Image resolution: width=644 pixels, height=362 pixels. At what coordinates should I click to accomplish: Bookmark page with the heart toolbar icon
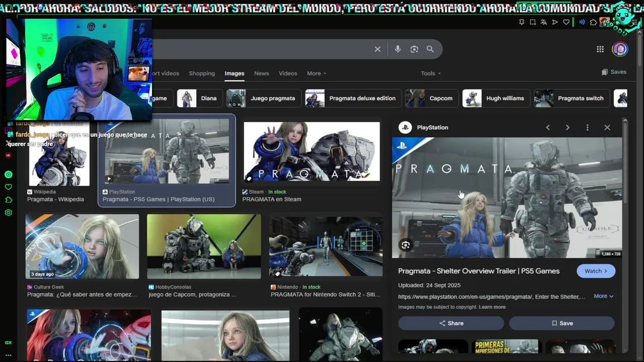pos(566,22)
